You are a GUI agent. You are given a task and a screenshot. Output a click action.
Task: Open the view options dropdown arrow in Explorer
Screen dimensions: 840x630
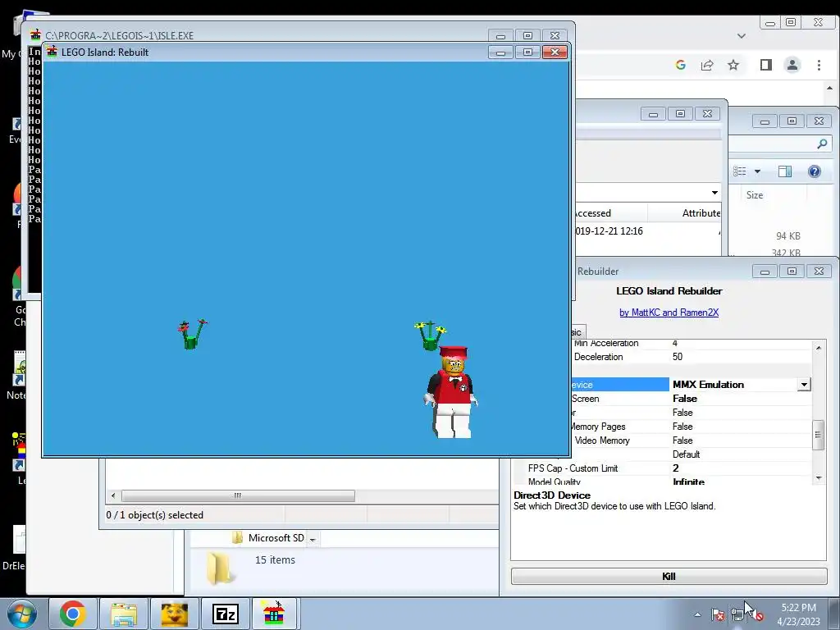click(x=757, y=171)
